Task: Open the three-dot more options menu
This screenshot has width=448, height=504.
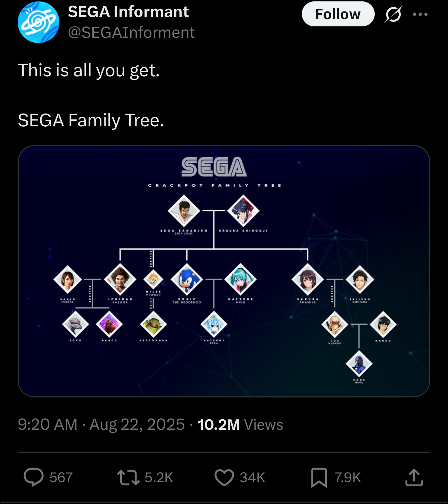Action: (420, 14)
